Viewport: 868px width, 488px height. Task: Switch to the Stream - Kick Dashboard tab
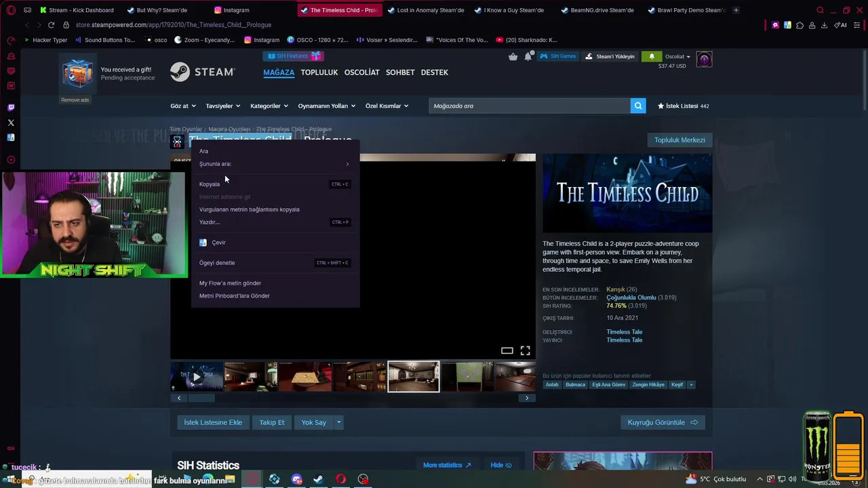(77, 10)
